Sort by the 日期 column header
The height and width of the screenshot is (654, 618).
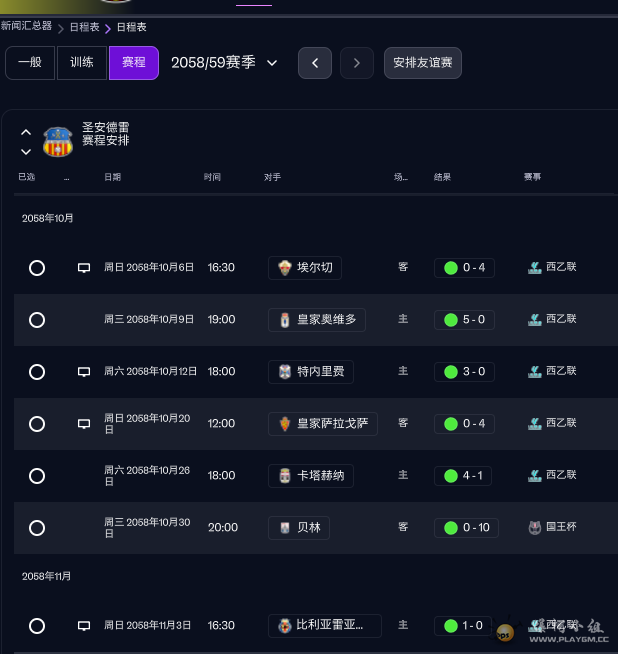point(113,177)
